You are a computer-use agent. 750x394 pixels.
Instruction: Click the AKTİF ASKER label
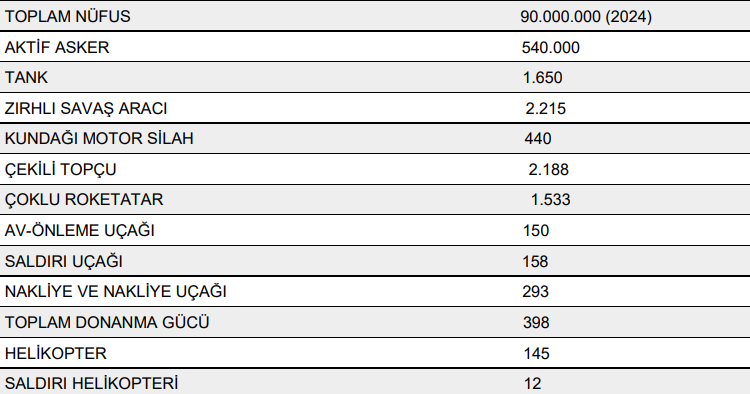click(57, 47)
